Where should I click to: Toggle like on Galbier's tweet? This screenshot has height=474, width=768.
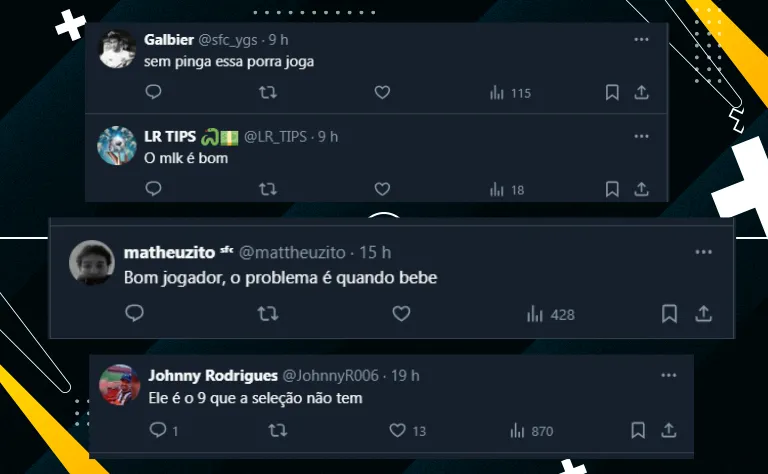click(382, 92)
